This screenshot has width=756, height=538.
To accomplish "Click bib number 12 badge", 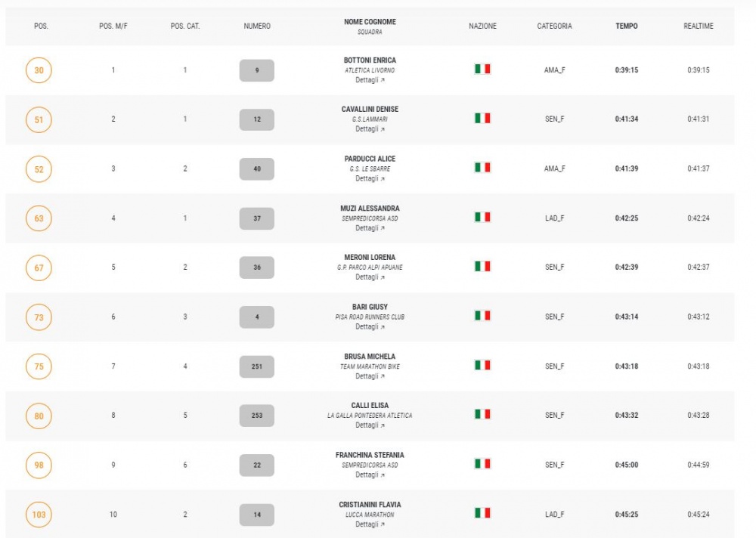I will (257, 119).
